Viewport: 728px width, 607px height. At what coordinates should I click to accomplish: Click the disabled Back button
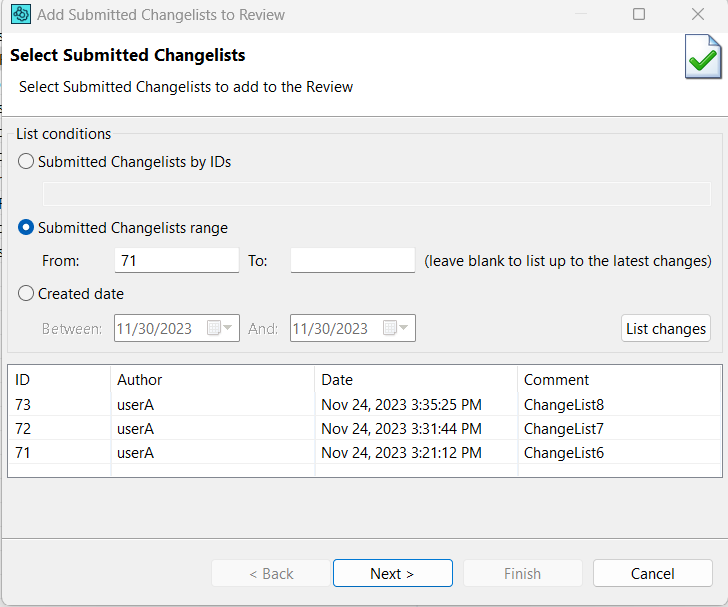271,573
